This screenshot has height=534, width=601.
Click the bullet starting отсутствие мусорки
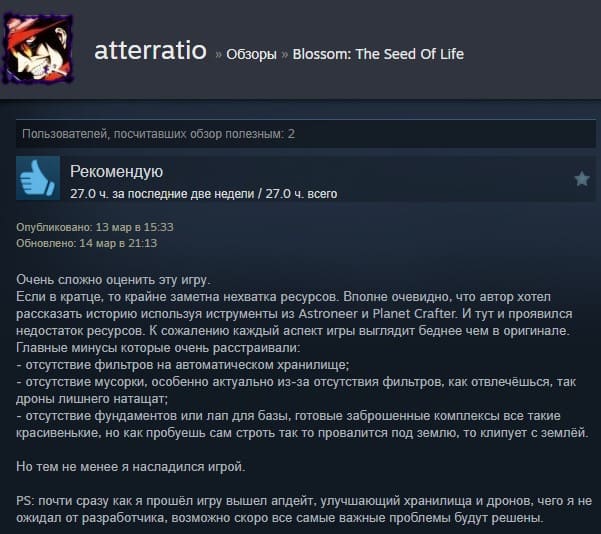click(296, 390)
